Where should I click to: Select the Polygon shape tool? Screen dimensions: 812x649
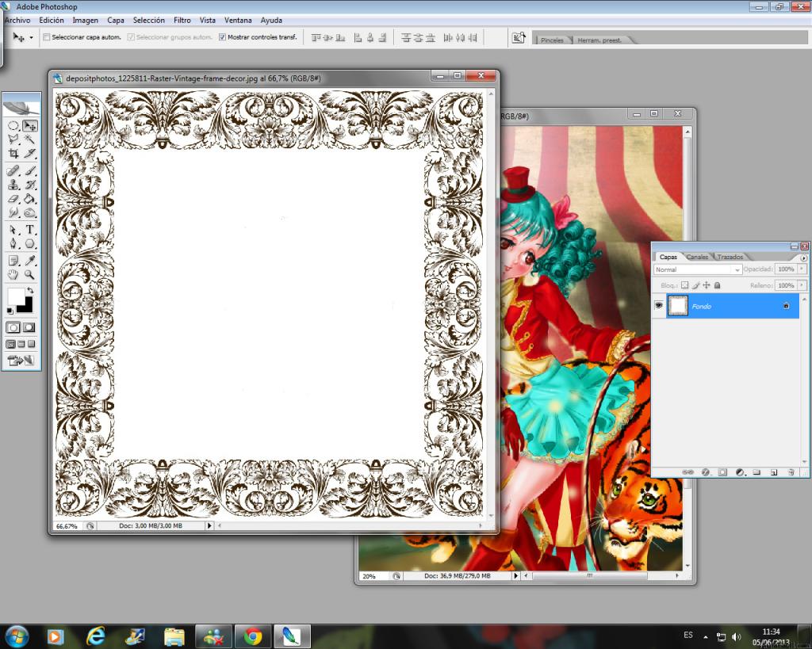30,244
